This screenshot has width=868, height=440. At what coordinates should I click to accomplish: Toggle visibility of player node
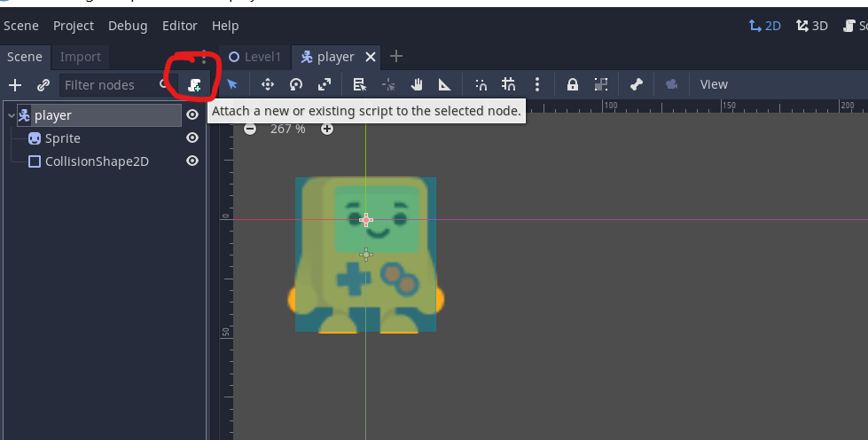coord(192,114)
